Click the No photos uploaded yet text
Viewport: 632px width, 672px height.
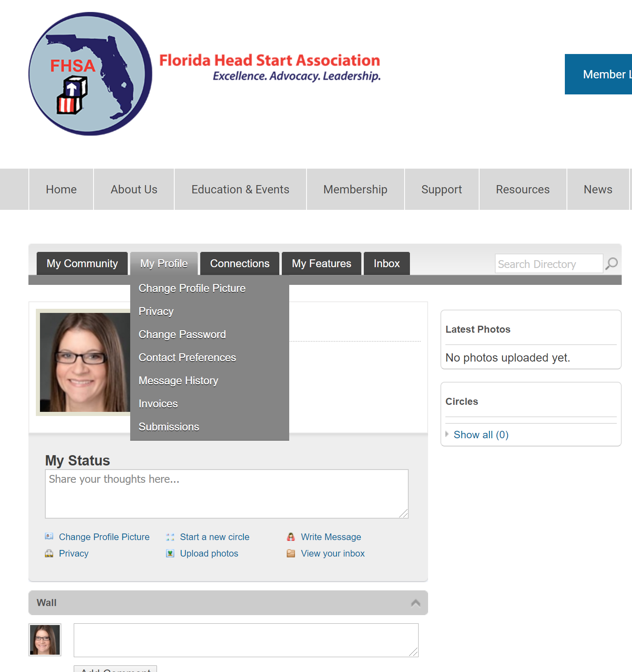(508, 357)
